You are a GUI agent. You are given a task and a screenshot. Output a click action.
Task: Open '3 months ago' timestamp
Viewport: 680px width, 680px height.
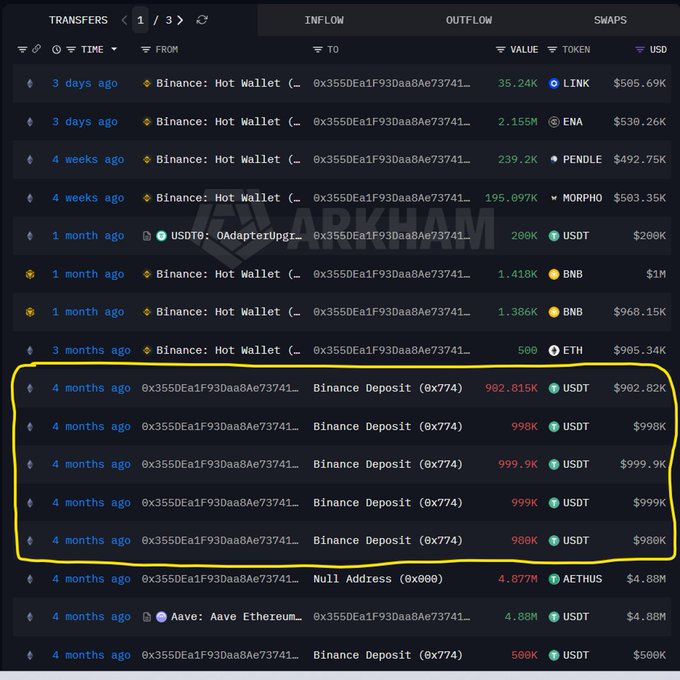91,350
